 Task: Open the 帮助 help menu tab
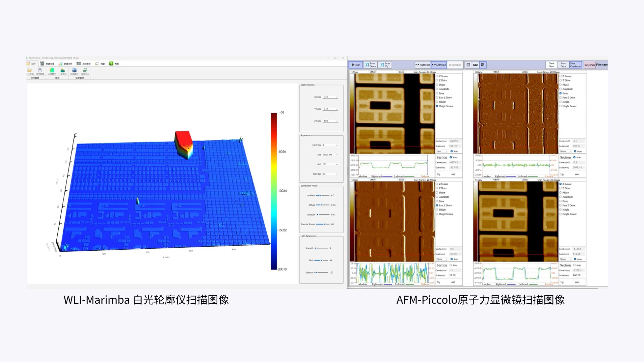coord(114,64)
